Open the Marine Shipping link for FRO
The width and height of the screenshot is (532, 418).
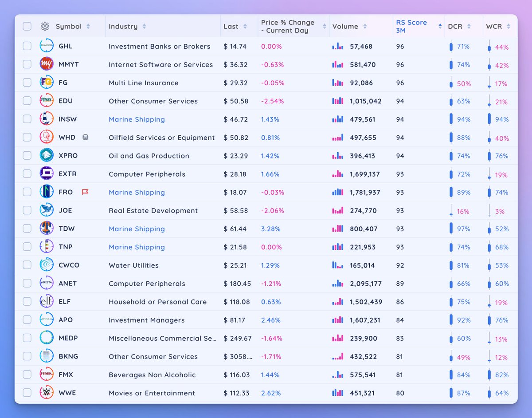pos(137,192)
